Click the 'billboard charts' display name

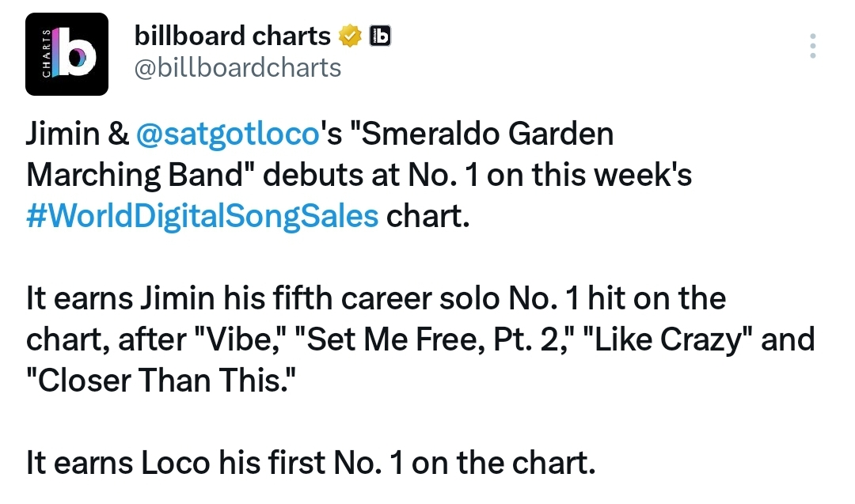pos(232,36)
